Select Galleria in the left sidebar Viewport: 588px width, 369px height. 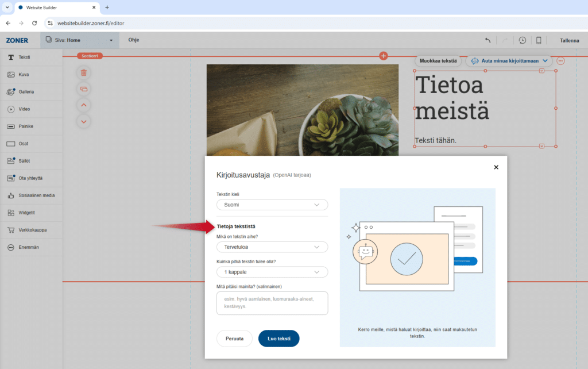(x=26, y=91)
